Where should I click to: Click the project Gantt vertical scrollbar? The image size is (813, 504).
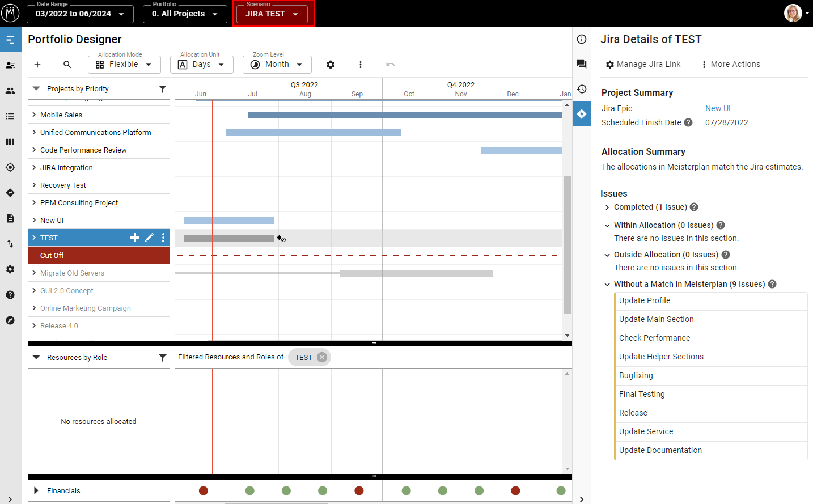(x=567, y=245)
